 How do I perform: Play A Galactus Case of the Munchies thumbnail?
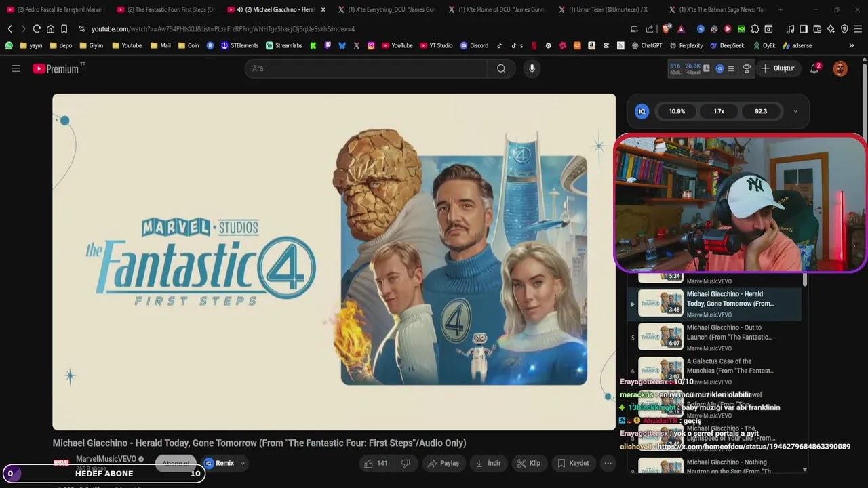[660, 370]
